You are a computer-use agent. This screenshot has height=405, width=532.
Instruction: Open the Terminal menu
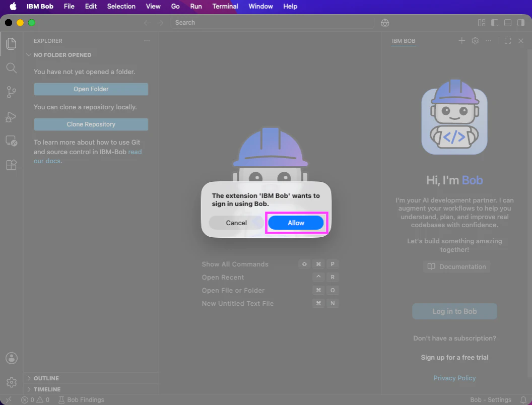click(225, 7)
